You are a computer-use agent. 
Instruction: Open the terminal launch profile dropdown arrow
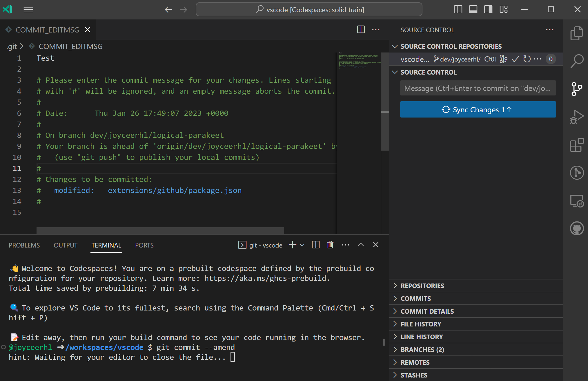[x=302, y=245]
